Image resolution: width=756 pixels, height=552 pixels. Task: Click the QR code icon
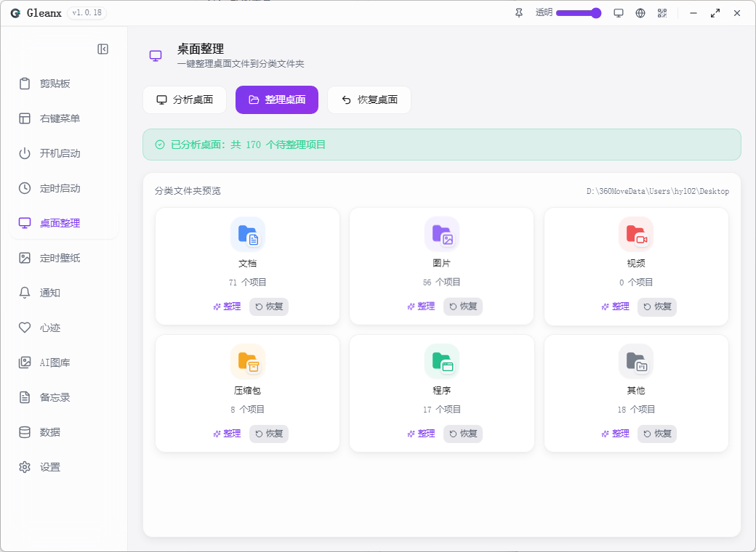point(662,14)
